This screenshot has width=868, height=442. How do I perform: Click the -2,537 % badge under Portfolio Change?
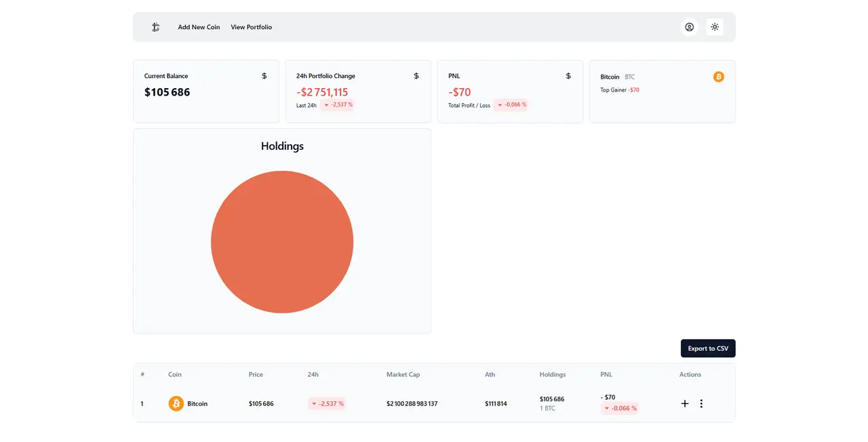337,105
